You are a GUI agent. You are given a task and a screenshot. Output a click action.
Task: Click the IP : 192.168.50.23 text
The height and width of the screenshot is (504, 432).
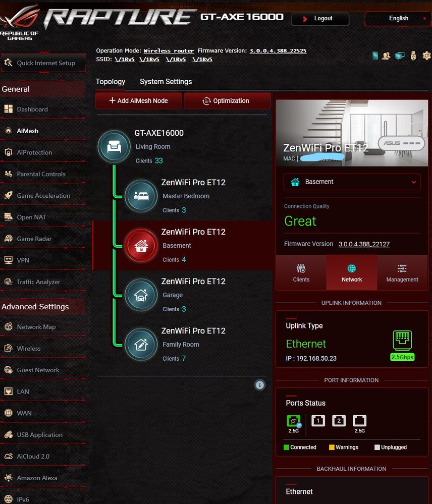(311, 358)
